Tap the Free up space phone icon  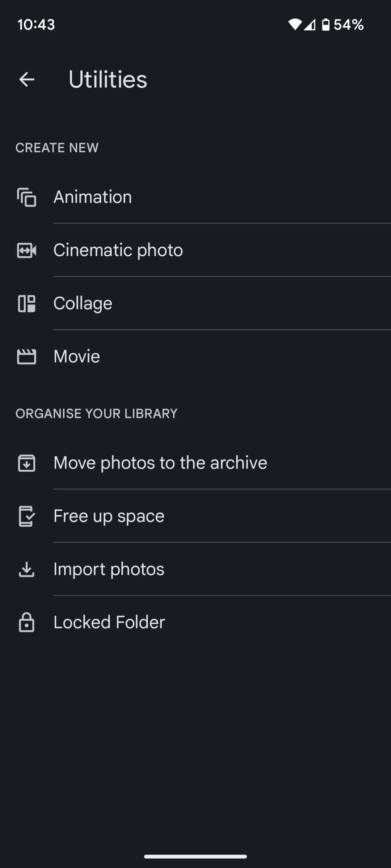27,516
